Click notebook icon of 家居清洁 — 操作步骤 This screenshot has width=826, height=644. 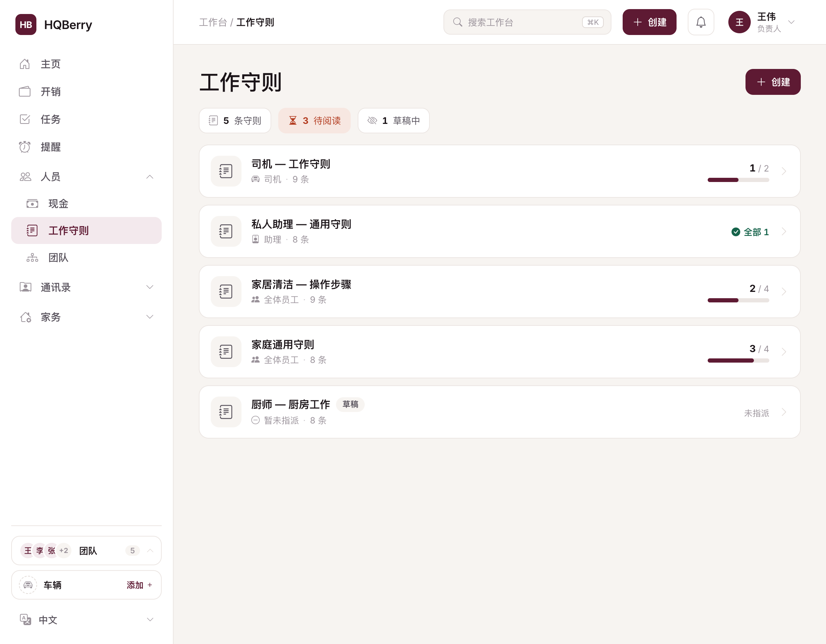coord(226,291)
